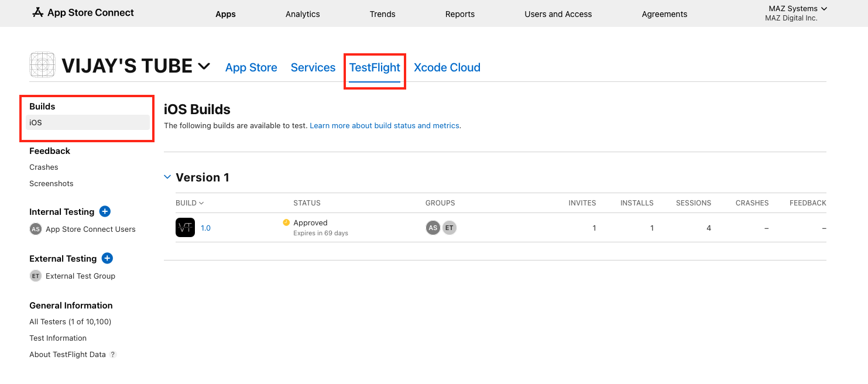Screen dimensions: 868x384
Task: Open Agreements in the top navigation
Action: click(664, 14)
